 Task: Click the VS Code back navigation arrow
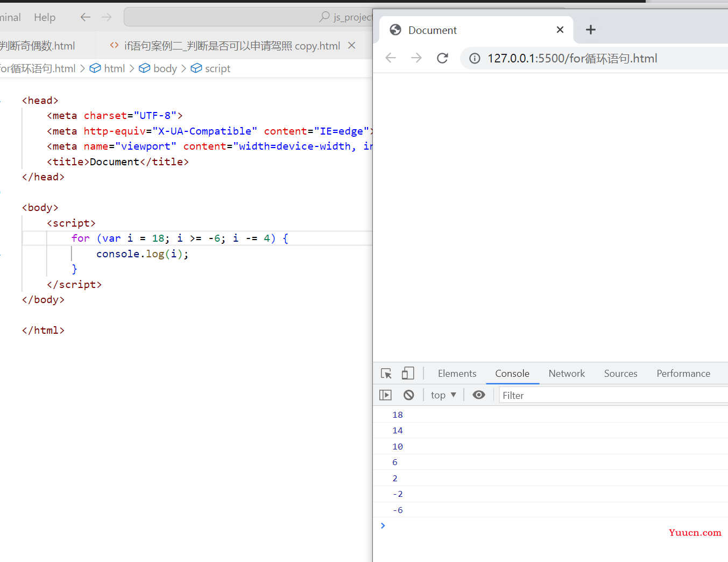(x=86, y=17)
